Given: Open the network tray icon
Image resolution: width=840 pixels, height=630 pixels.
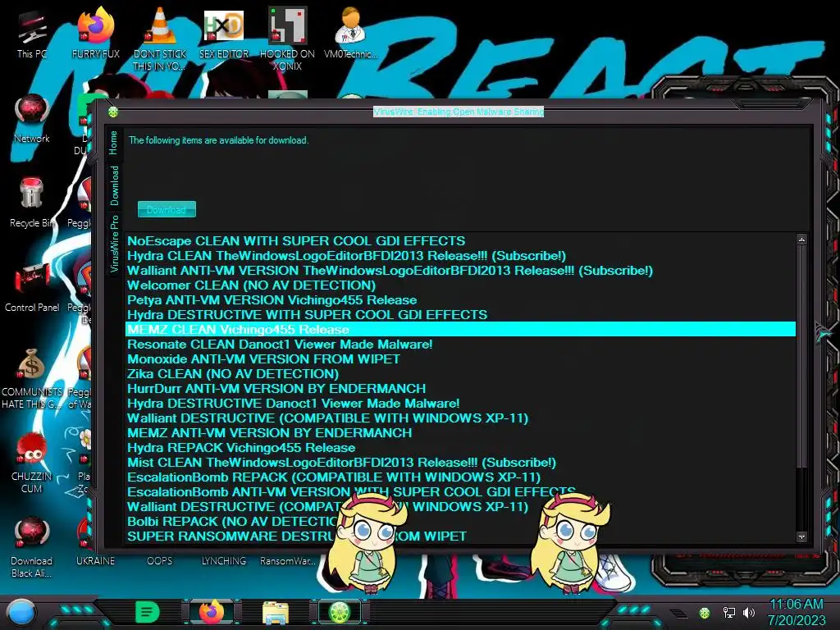Looking at the screenshot, I should point(728,612).
